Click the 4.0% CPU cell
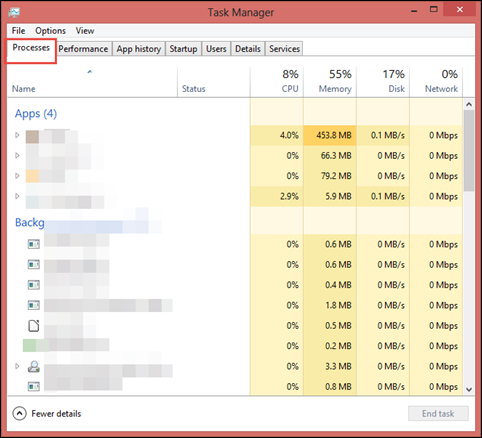482x438 pixels. (277, 135)
